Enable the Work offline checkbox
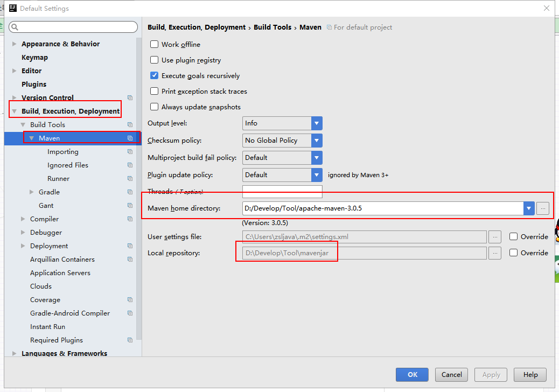Screen dimensions: 559x392 click(x=155, y=44)
